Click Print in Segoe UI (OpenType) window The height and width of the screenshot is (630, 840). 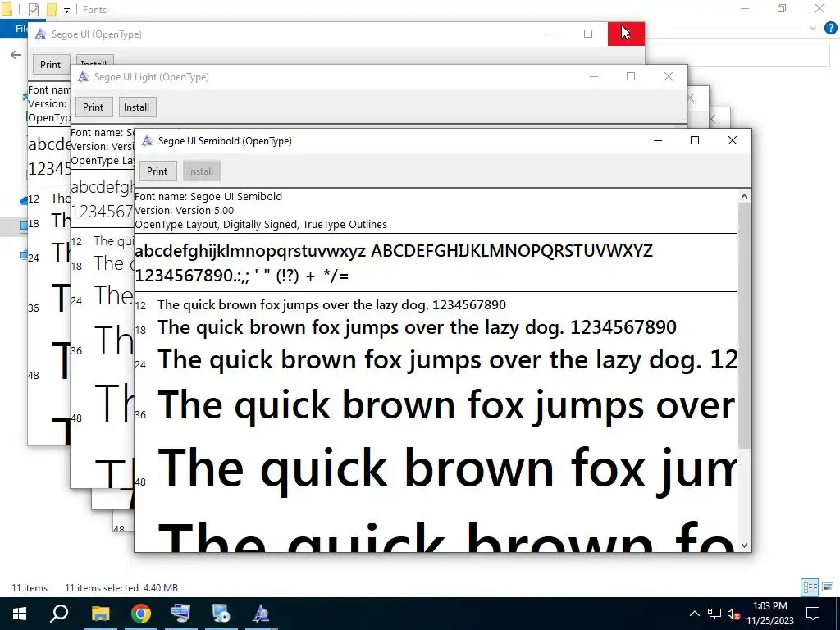coord(50,64)
